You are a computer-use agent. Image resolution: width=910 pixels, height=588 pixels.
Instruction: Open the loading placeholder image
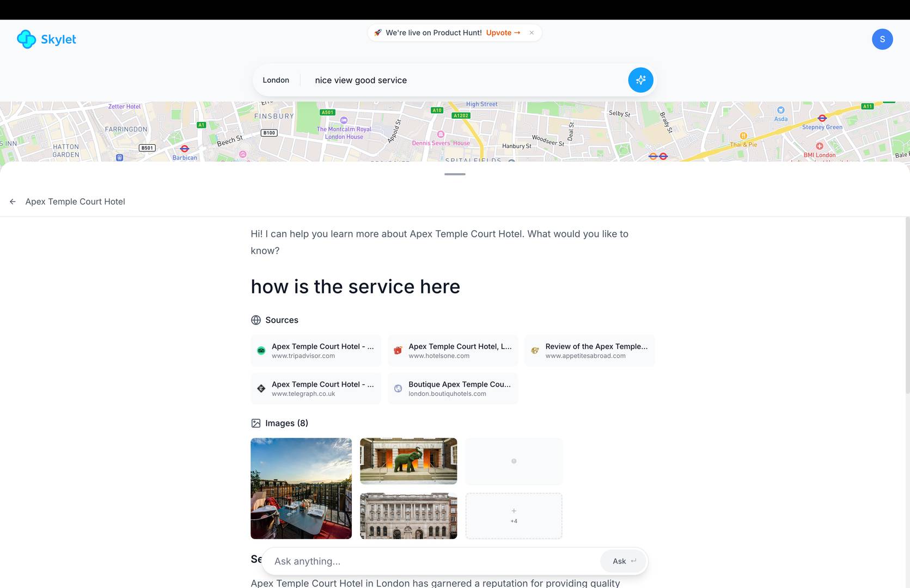click(x=514, y=461)
